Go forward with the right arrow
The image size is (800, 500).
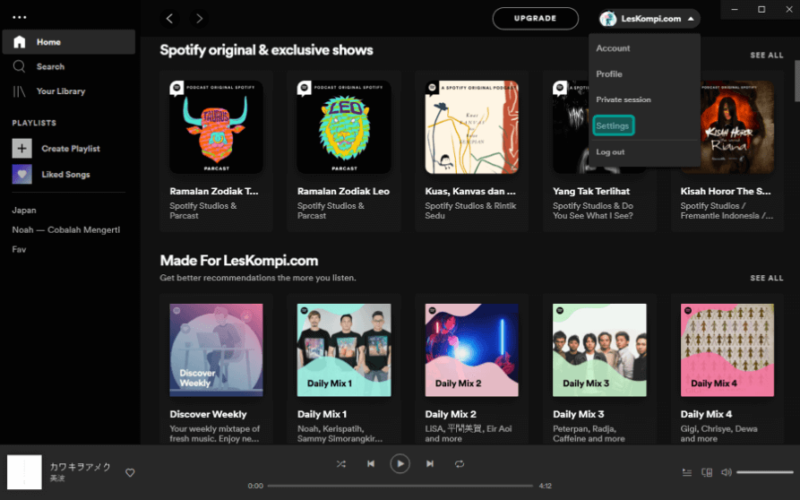point(199,19)
